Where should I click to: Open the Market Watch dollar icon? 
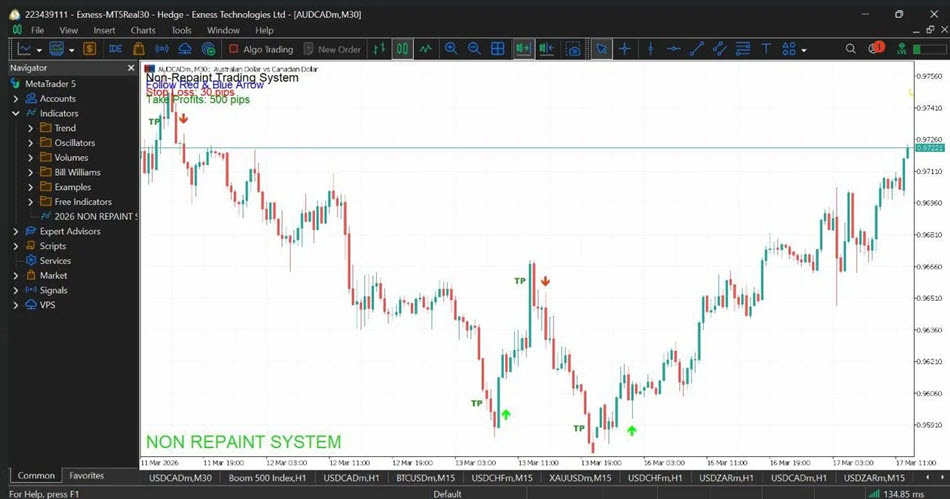[x=90, y=49]
